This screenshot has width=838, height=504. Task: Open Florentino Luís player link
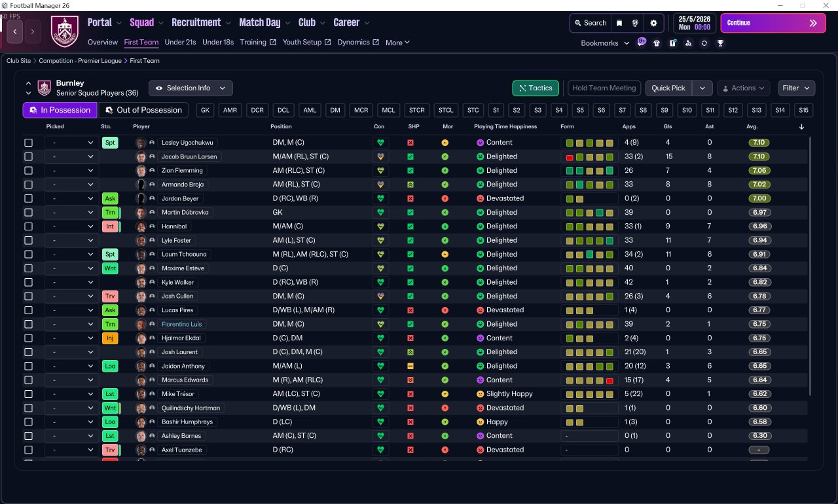pyautogui.click(x=181, y=324)
